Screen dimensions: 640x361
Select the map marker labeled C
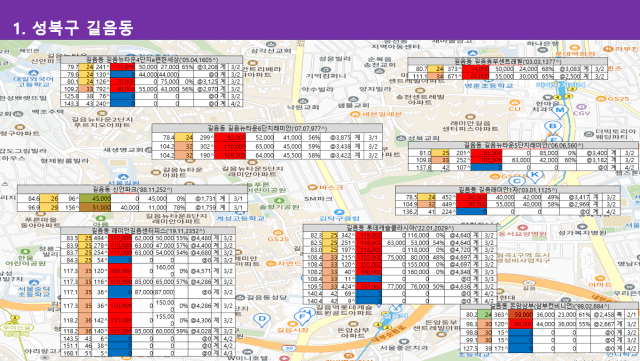click(x=517, y=181)
